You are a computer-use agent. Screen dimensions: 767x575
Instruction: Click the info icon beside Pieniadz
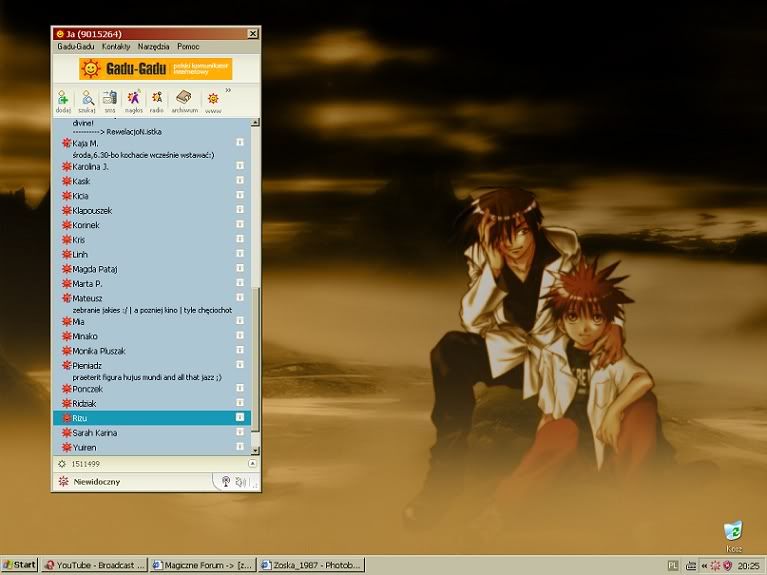pyautogui.click(x=240, y=365)
